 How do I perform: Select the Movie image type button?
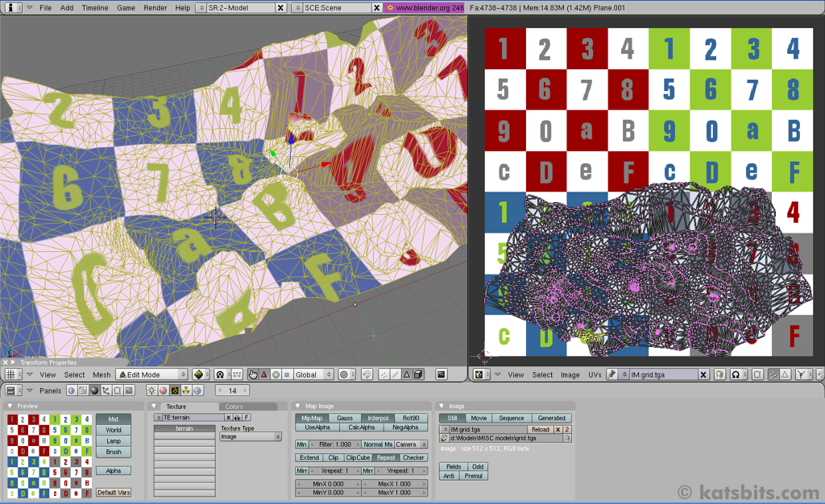pyautogui.click(x=479, y=419)
